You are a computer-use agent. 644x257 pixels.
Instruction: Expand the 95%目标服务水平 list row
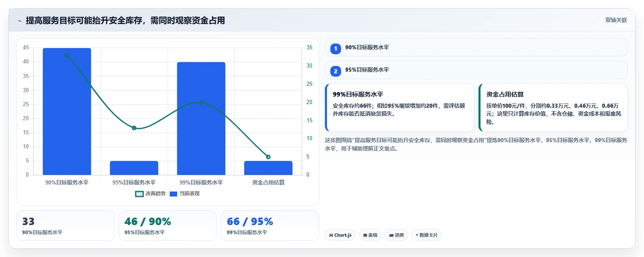pos(476,70)
